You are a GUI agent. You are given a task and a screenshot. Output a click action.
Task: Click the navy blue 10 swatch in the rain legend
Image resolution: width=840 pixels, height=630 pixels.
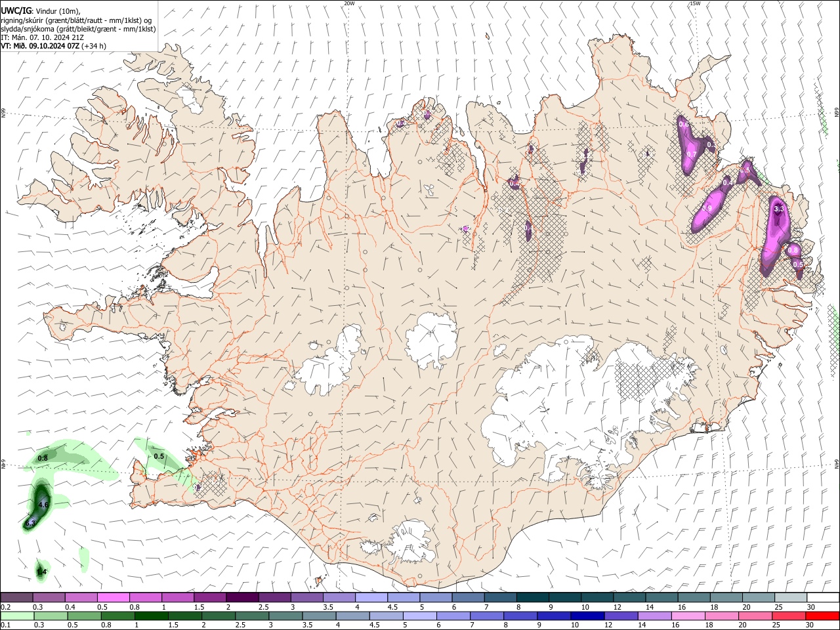click(x=587, y=616)
